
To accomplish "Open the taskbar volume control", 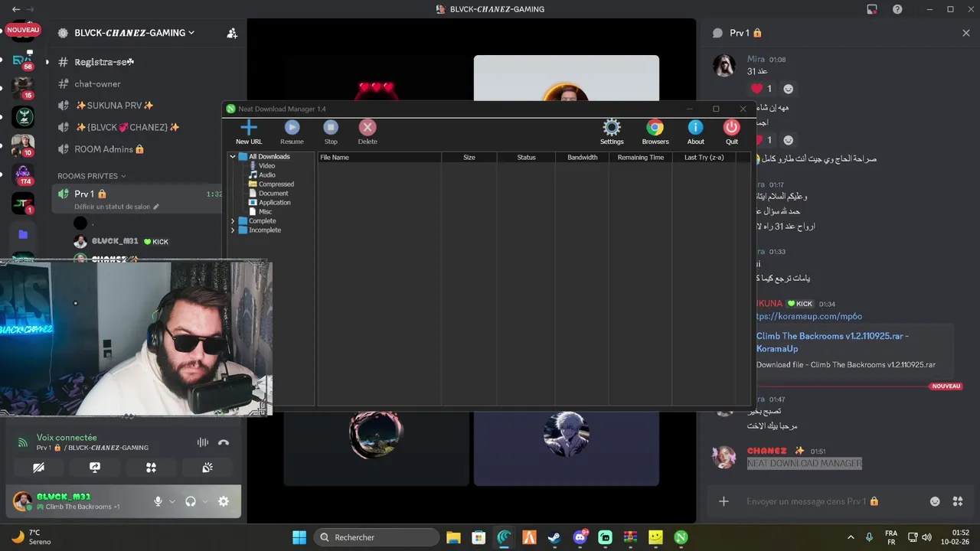I will [927, 537].
